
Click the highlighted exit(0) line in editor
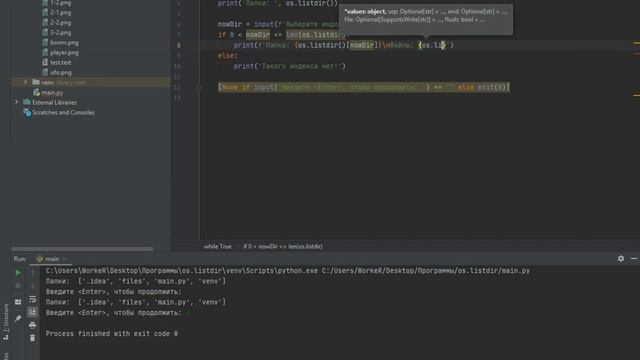click(364, 87)
